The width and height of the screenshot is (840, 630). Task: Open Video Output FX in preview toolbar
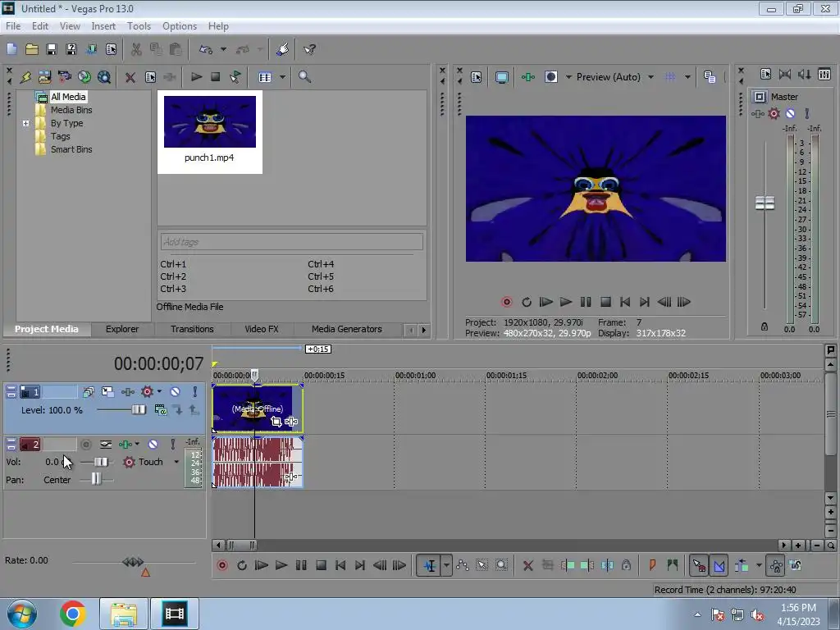(x=528, y=77)
